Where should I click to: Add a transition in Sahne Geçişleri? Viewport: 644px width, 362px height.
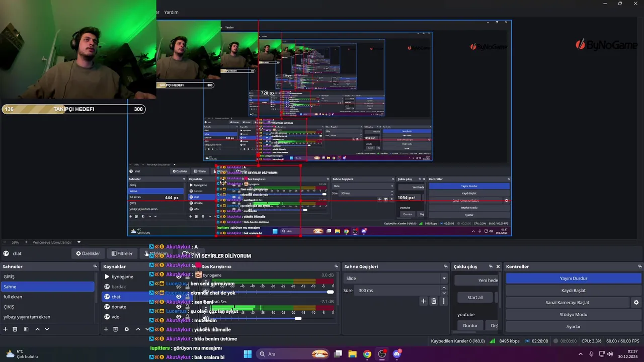(424, 301)
